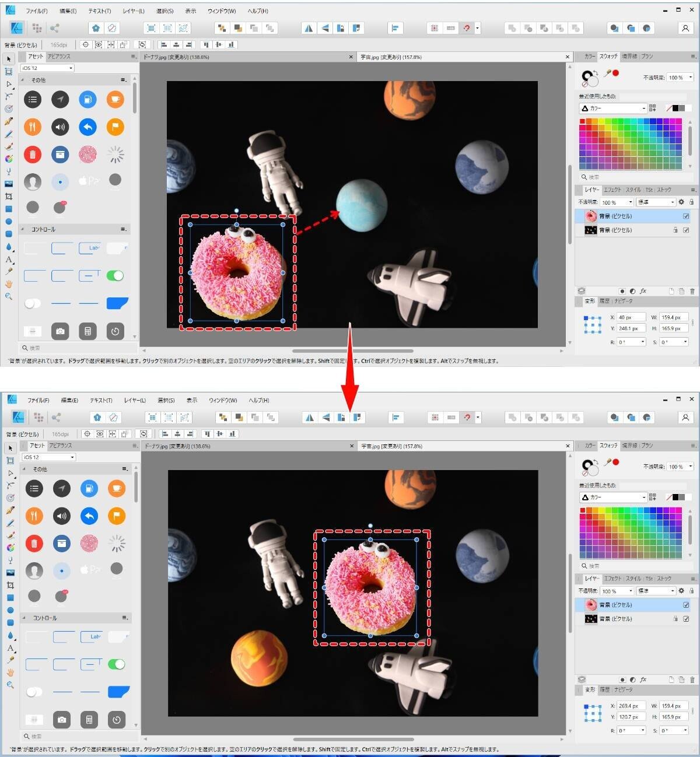Click Flip Horizontal icon in bottom window toolbar
Viewport: 700px width, 757px height.
(310, 417)
